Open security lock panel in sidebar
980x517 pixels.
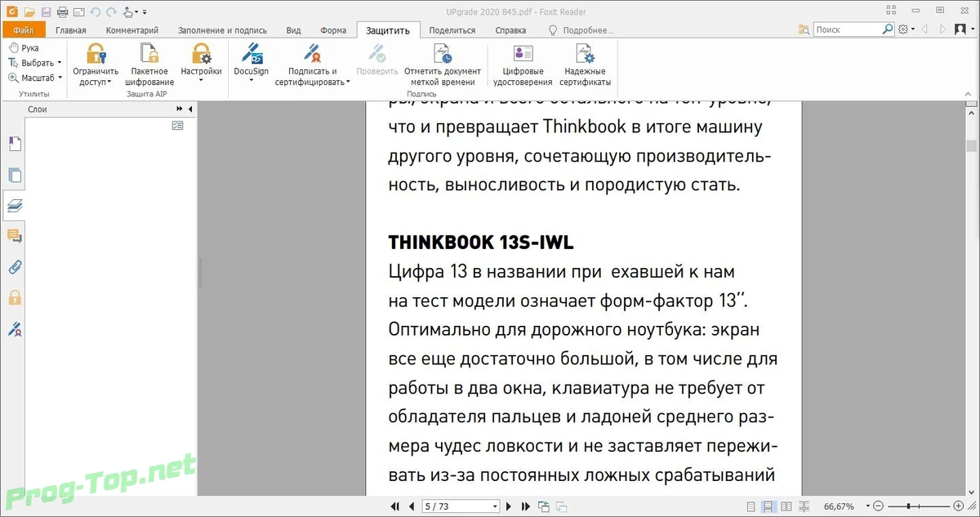(15, 298)
